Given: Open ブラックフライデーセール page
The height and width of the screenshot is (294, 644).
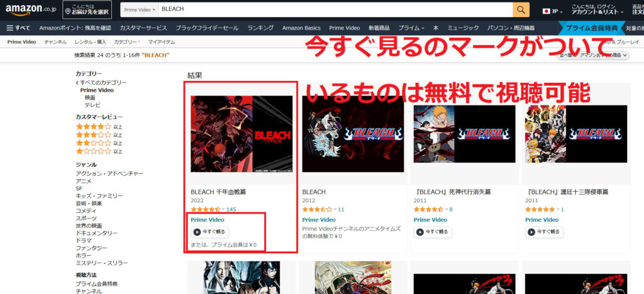Looking at the screenshot, I should [x=207, y=28].
